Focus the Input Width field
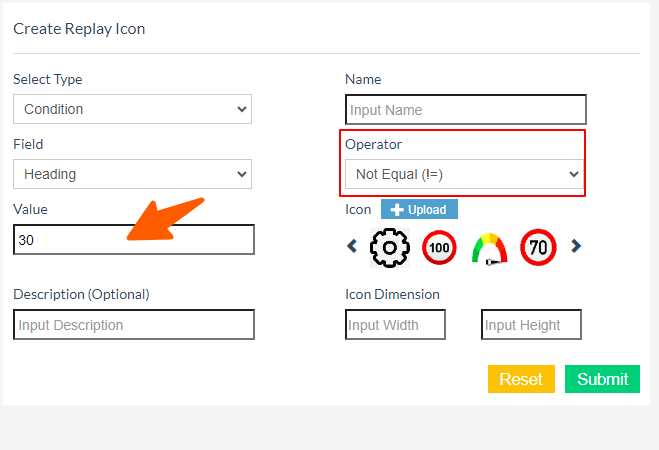659x450 pixels. 395,325
